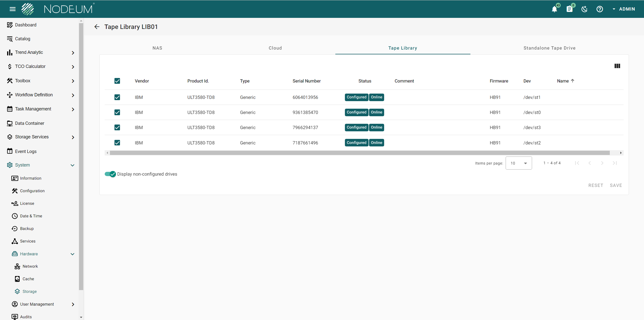Switch to the NAS tab
The image size is (644, 320).
[157, 48]
